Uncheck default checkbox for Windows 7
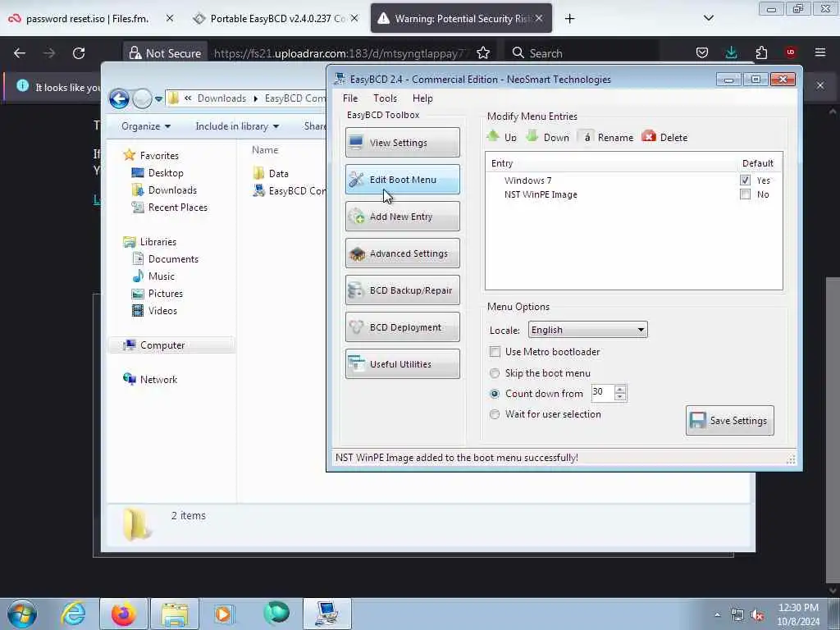840x630 pixels. click(745, 180)
